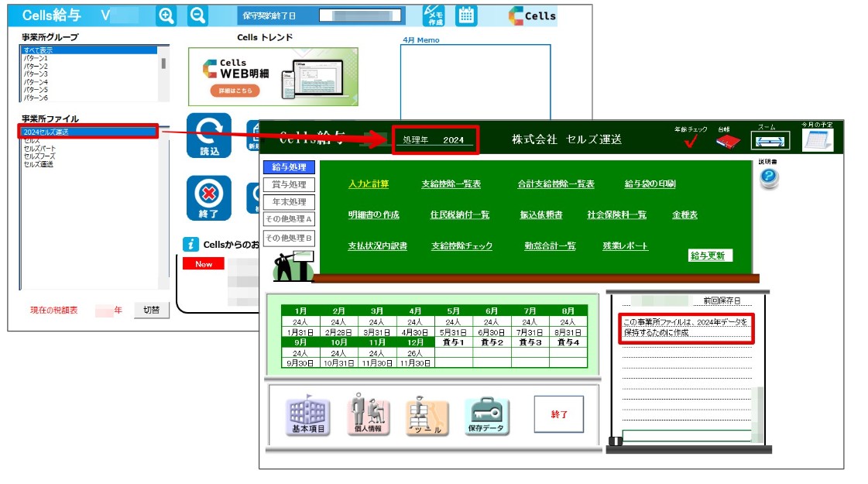
Task: Click the 読込 load icon
Action: tap(209, 135)
